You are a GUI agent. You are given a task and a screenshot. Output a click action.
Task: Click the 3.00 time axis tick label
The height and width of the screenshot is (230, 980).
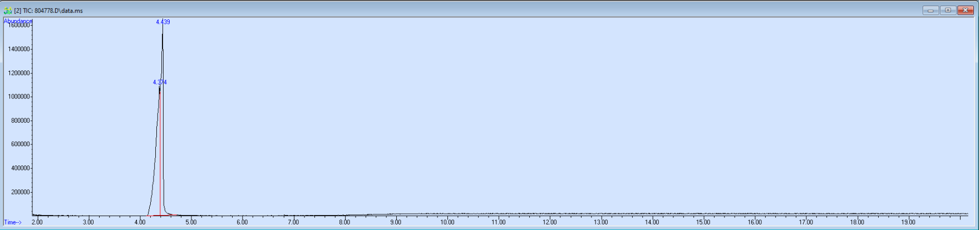tap(88, 222)
